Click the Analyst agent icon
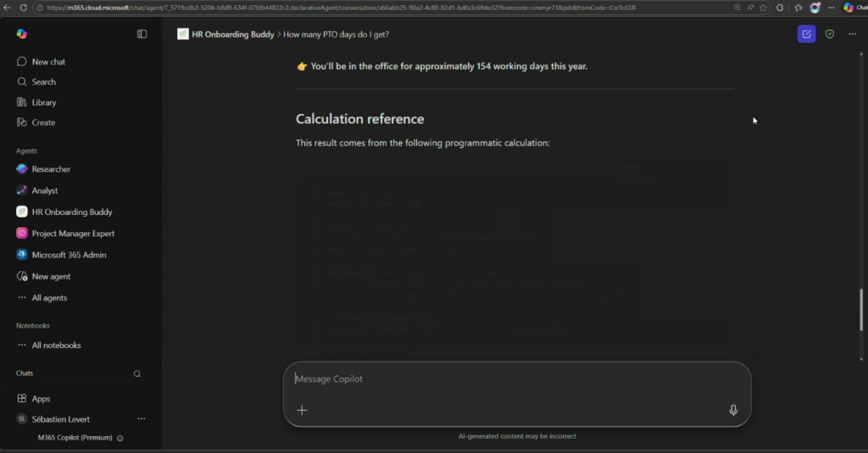The width and height of the screenshot is (868, 453). pyautogui.click(x=21, y=191)
